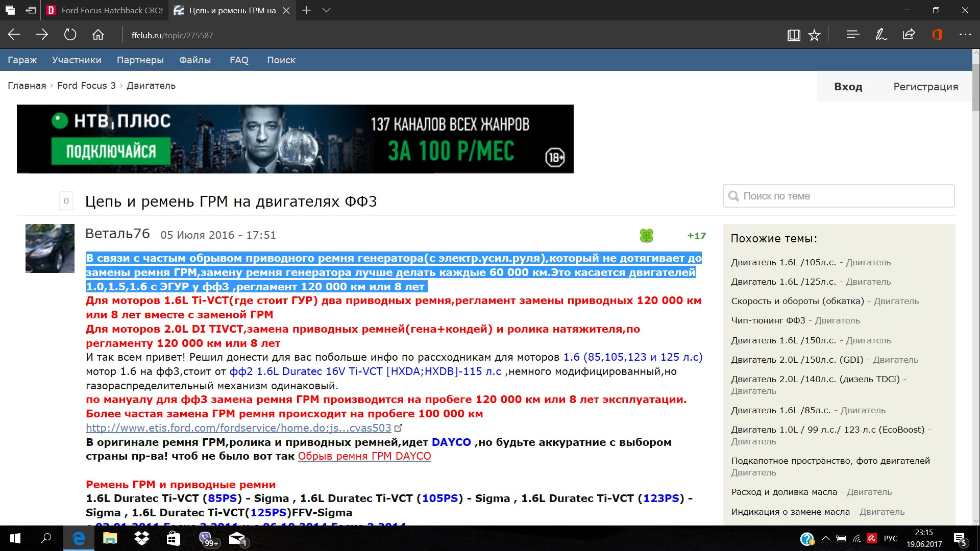The height and width of the screenshot is (551, 980).
Task: Open the Участники menu item
Action: [x=77, y=60]
